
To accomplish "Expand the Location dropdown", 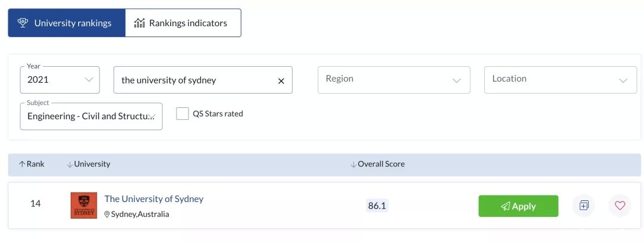I will point(561,80).
